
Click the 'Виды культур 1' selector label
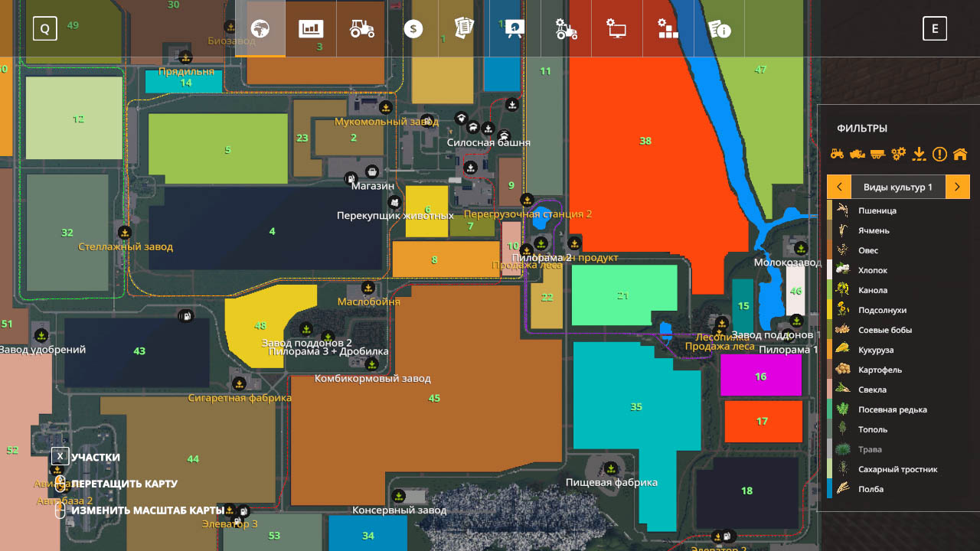pos(898,187)
